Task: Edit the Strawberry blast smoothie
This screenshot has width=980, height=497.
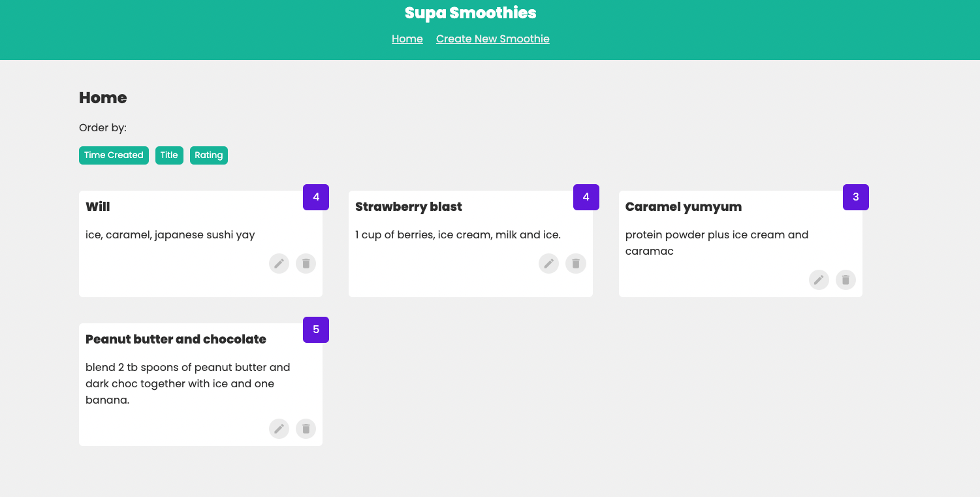Action: click(548, 264)
